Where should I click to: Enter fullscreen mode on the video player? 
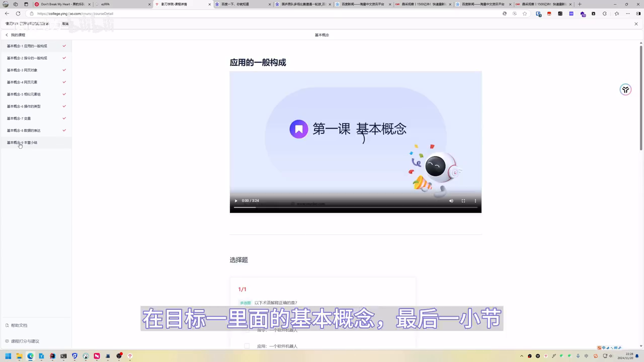pos(463,201)
